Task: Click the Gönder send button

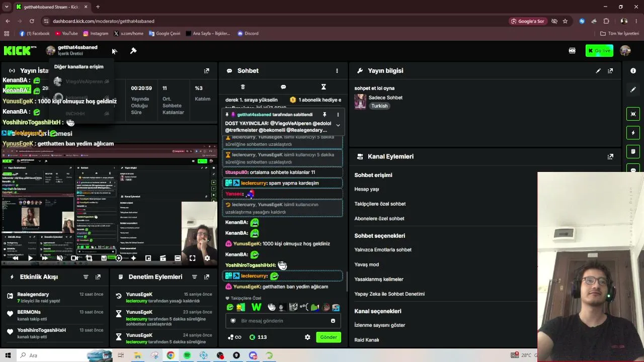Action: tap(329, 337)
